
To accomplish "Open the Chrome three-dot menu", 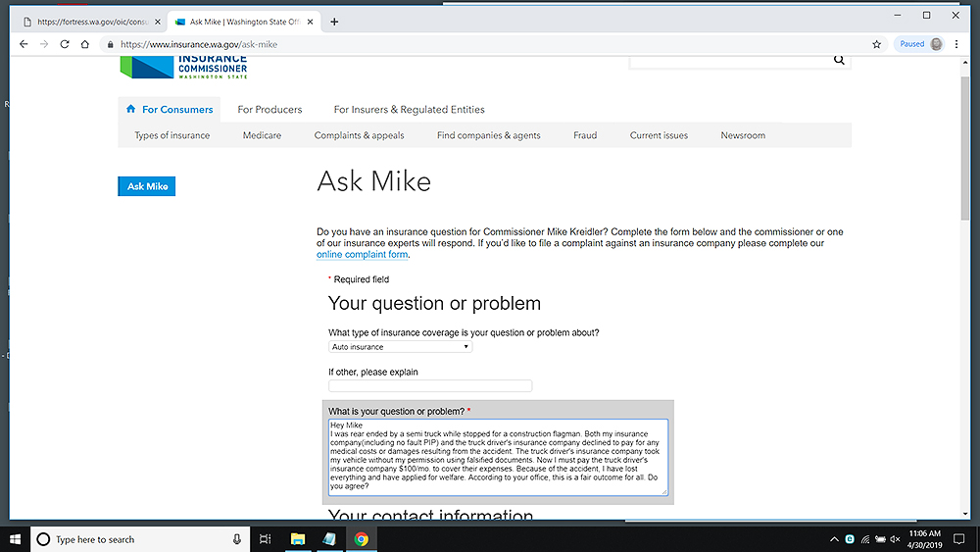I will coord(962,44).
